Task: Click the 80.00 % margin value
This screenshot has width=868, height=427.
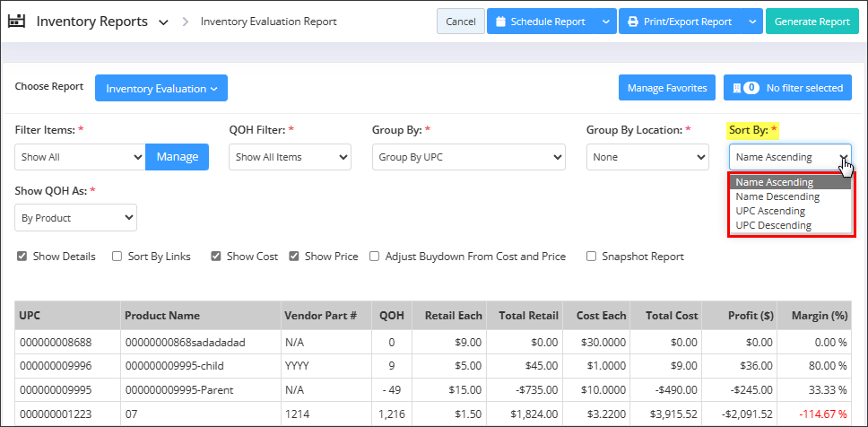Action: pos(827,366)
